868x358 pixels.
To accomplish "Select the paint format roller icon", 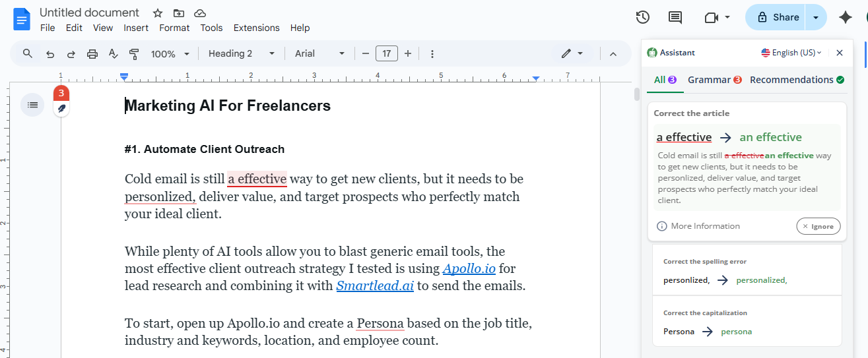I will (x=134, y=54).
